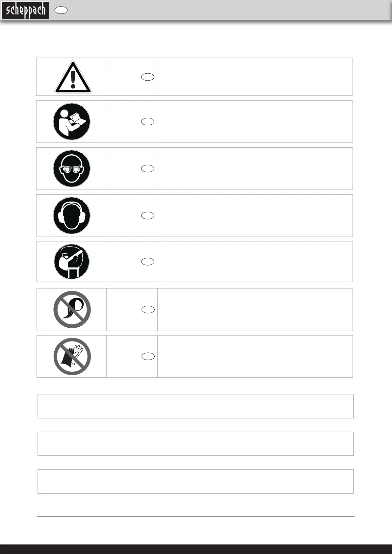Click the description cell next to the warning triangle
Viewport: 392px width, 554px height.
(255, 77)
